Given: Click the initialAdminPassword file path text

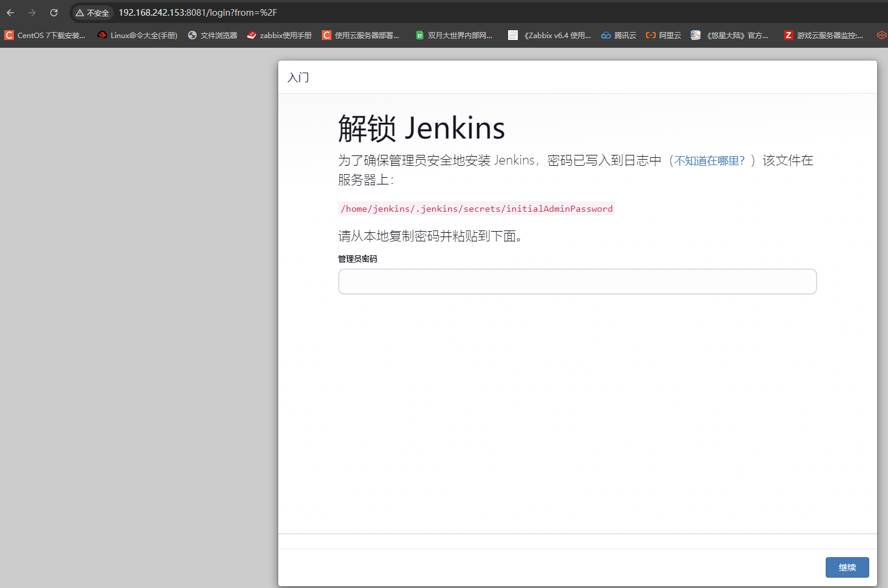Looking at the screenshot, I should point(477,209).
